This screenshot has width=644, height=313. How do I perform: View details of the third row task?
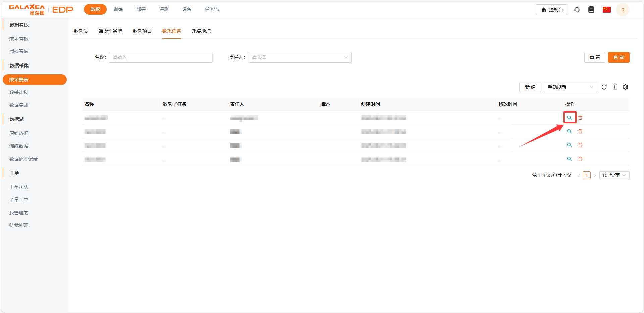(569, 145)
